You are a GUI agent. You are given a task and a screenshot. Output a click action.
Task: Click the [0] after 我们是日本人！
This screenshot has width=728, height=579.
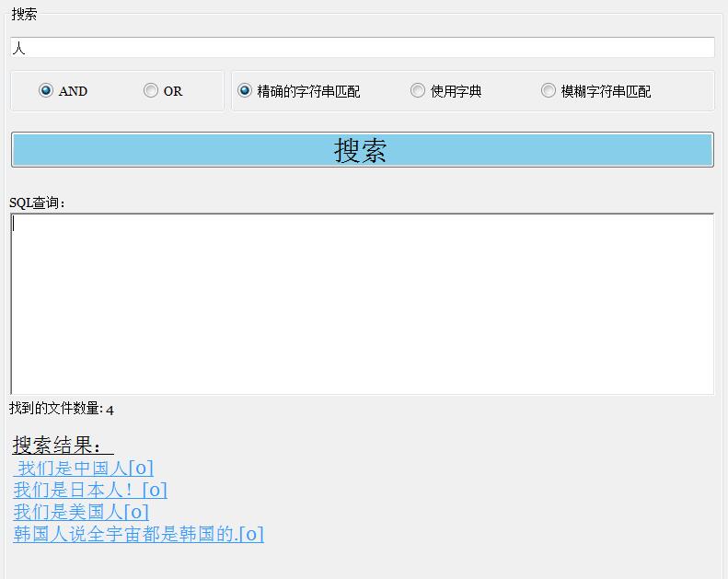(155, 490)
